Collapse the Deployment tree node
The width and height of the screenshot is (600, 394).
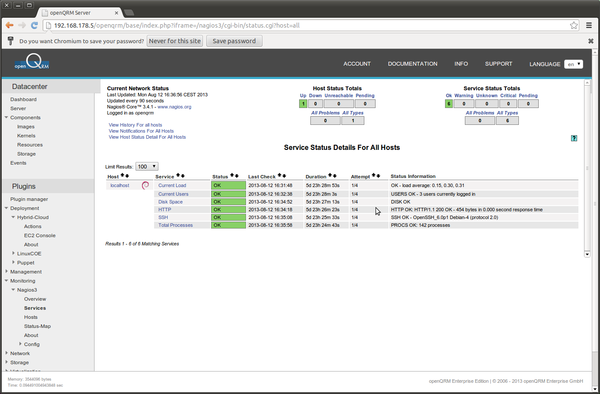coord(7,208)
